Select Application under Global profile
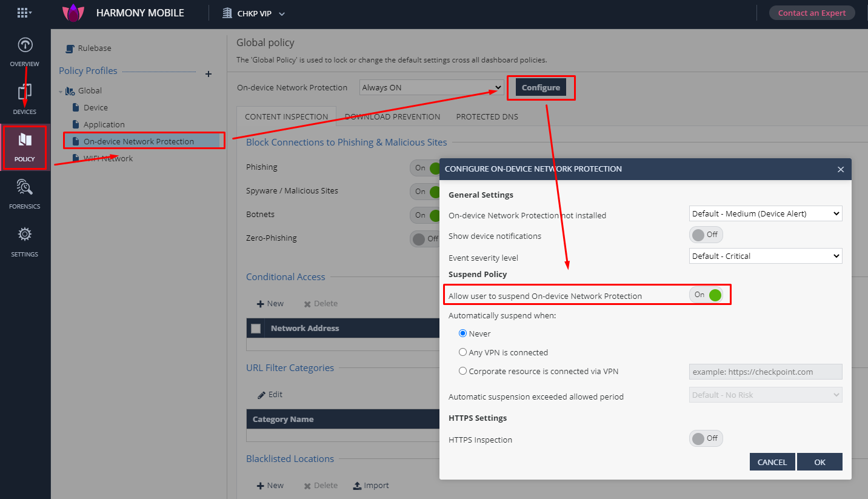The height and width of the screenshot is (499, 868). pos(104,124)
